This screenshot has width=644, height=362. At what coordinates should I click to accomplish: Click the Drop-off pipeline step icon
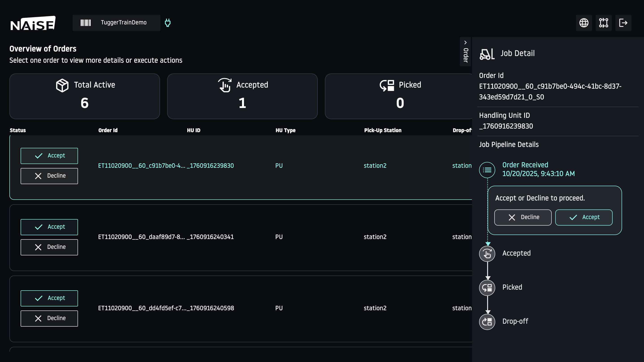pyautogui.click(x=487, y=322)
